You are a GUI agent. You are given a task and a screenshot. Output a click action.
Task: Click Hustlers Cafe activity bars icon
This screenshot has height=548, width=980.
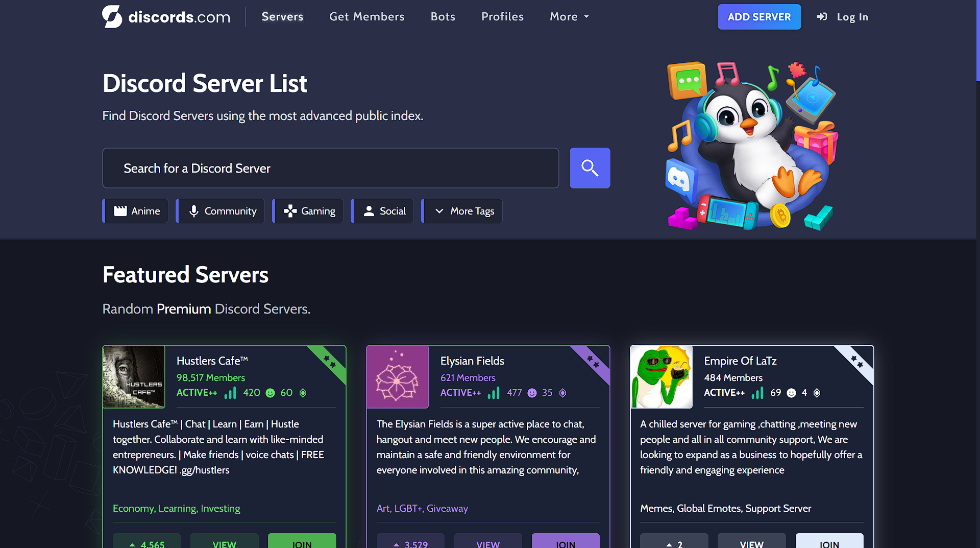pos(230,393)
